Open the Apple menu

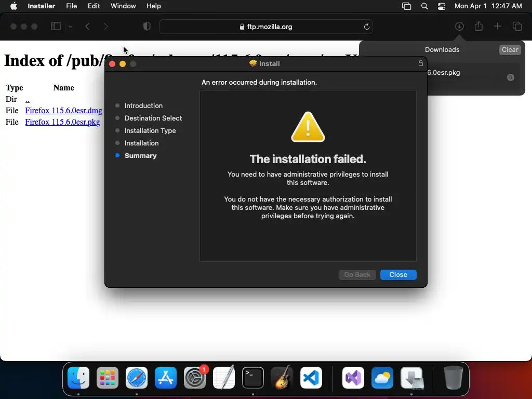coord(14,6)
